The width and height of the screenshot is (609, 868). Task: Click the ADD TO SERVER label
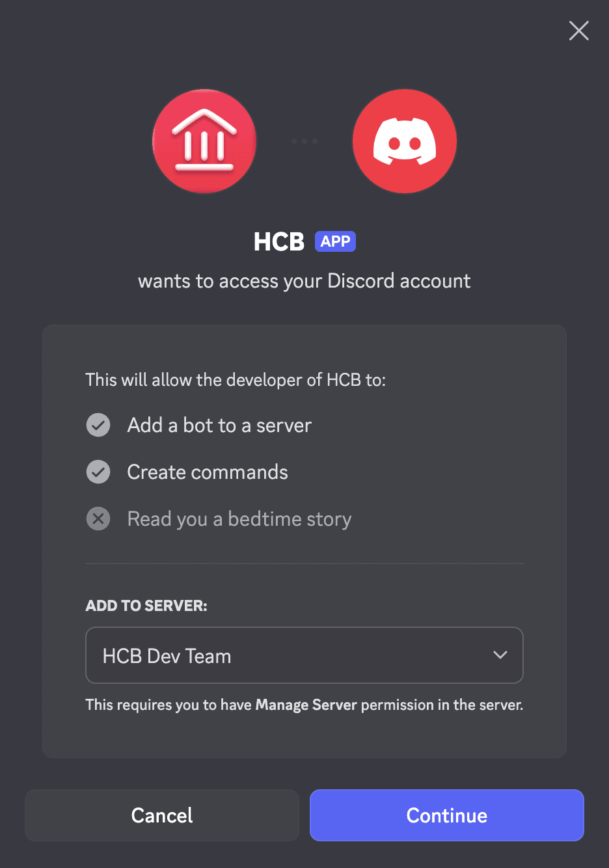pyautogui.click(x=146, y=606)
